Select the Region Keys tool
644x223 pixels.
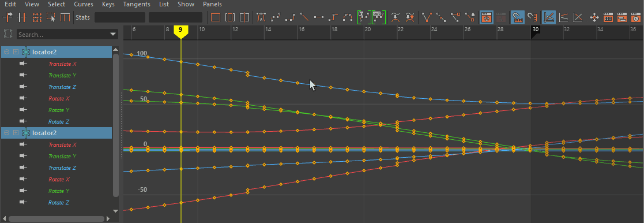click(x=51, y=17)
